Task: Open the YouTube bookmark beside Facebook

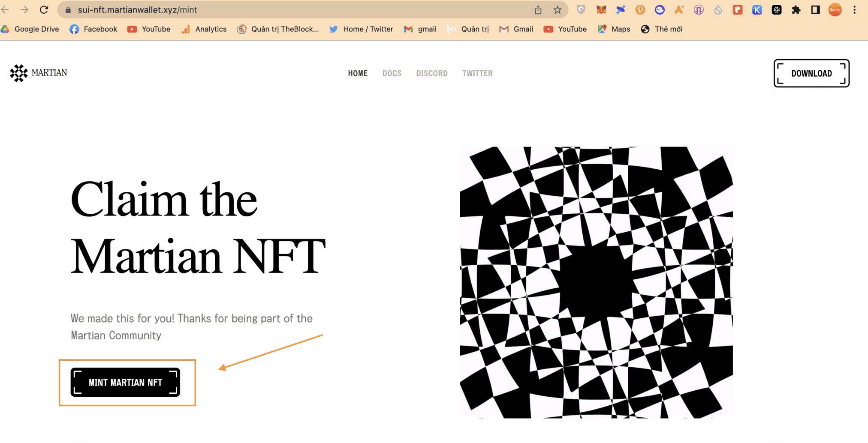Action: [x=149, y=29]
